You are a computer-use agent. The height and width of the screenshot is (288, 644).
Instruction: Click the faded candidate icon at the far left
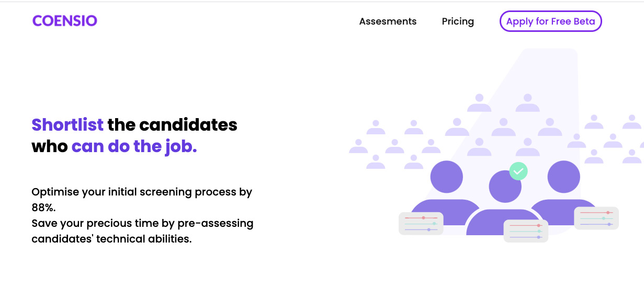[358, 146]
